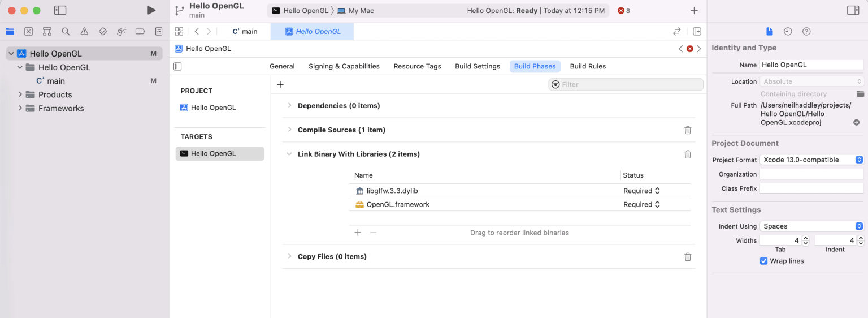Open the Symbol navigator icon
The image size is (868, 318).
pyautogui.click(x=47, y=32)
